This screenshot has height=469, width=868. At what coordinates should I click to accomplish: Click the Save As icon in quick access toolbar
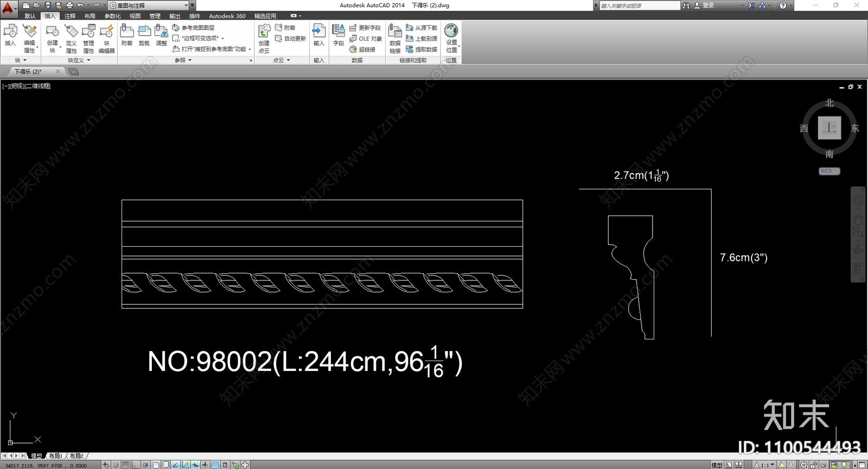(59, 5)
